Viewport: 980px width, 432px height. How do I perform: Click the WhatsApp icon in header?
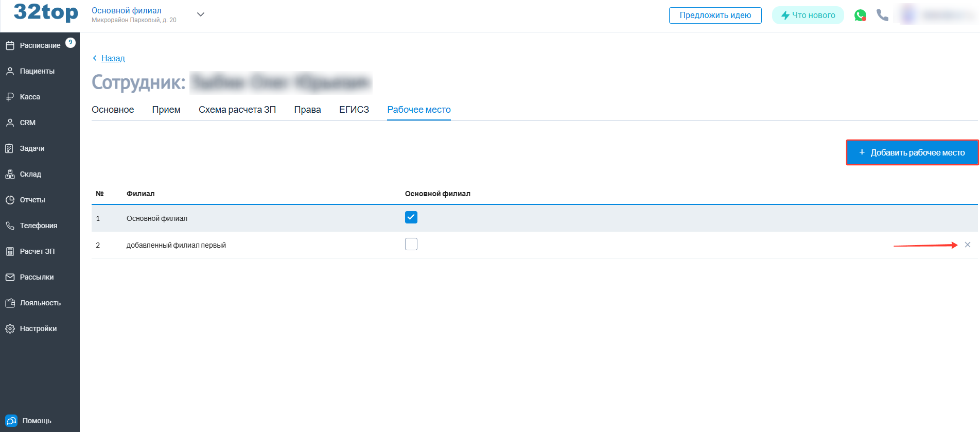coord(860,15)
